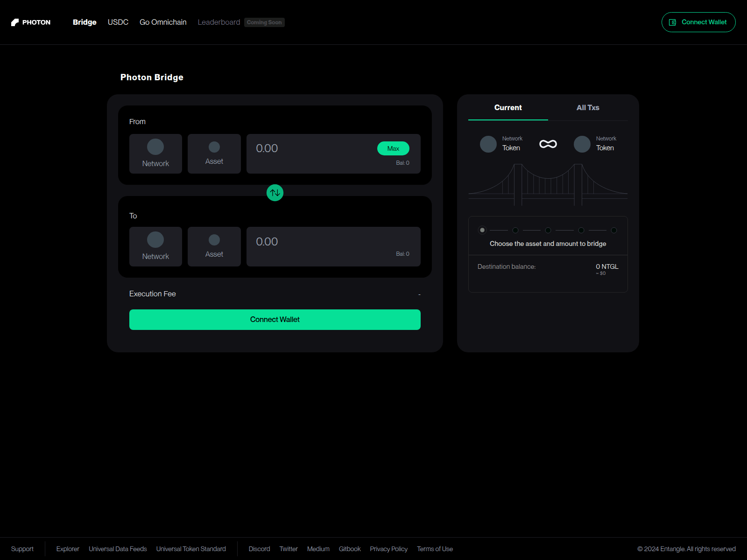Open the Support footer link
Image resolution: width=747 pixels, height=560 pixels.
pyautogui.click(x=22, y=549)
